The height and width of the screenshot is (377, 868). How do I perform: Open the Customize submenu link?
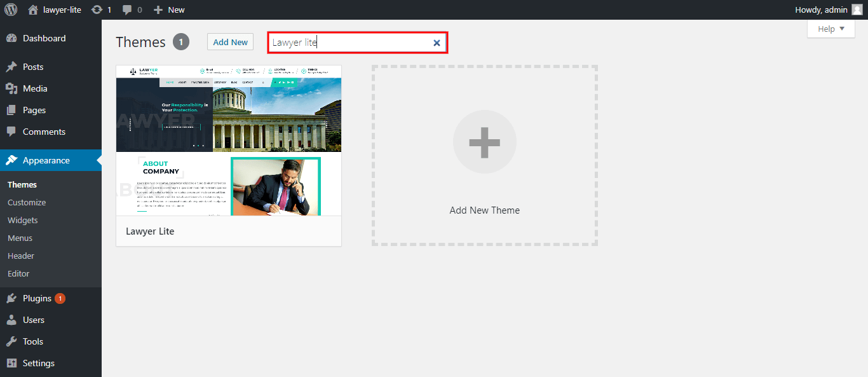27,202
